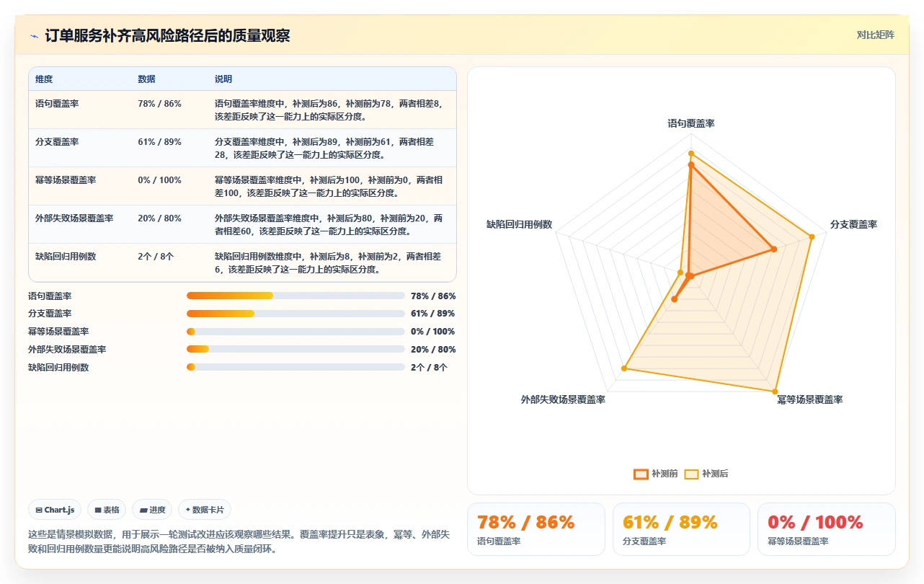Viewport: 924px width, 584px height.
Task: Click the 缺陷回归用例数 progress bar
Action: point(296,367)
